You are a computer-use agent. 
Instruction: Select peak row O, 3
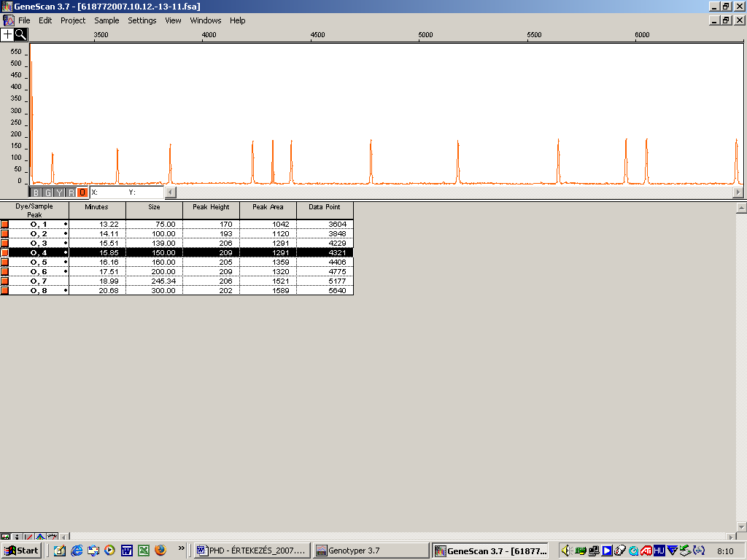177,244
